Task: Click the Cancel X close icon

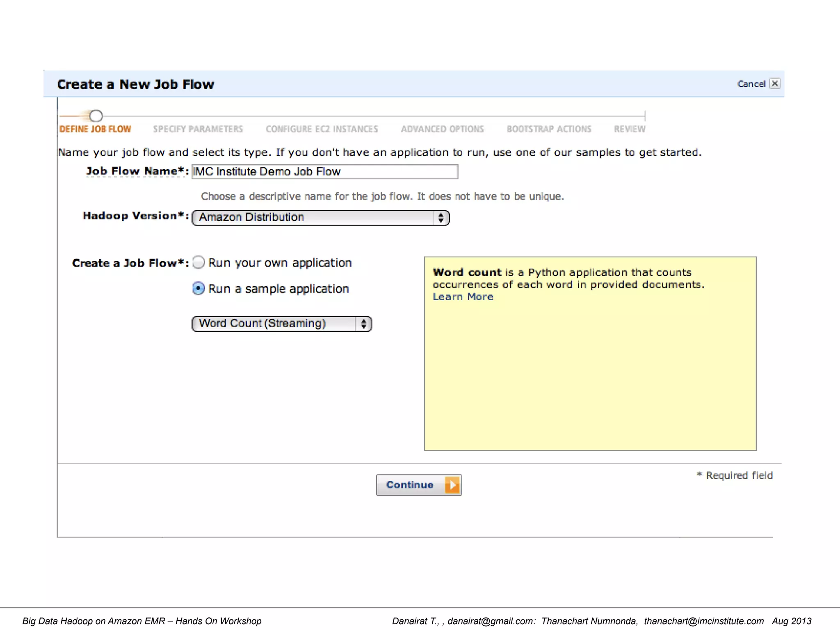Action: (774, 84)
